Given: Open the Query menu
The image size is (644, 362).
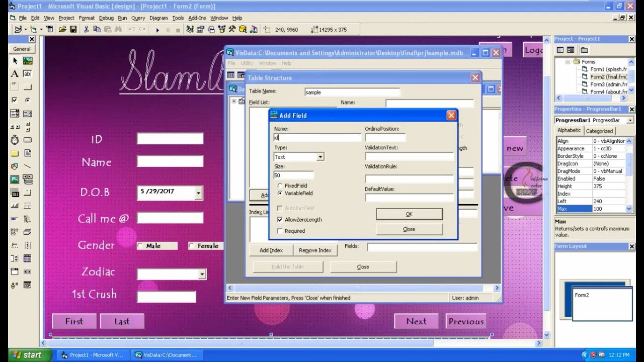Looking at the screenshot, I should click(x=138, y=18).
